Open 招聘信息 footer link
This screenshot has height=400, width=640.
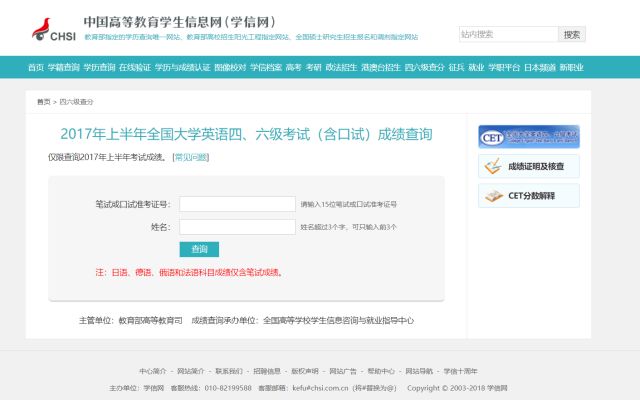click(267, 371)
